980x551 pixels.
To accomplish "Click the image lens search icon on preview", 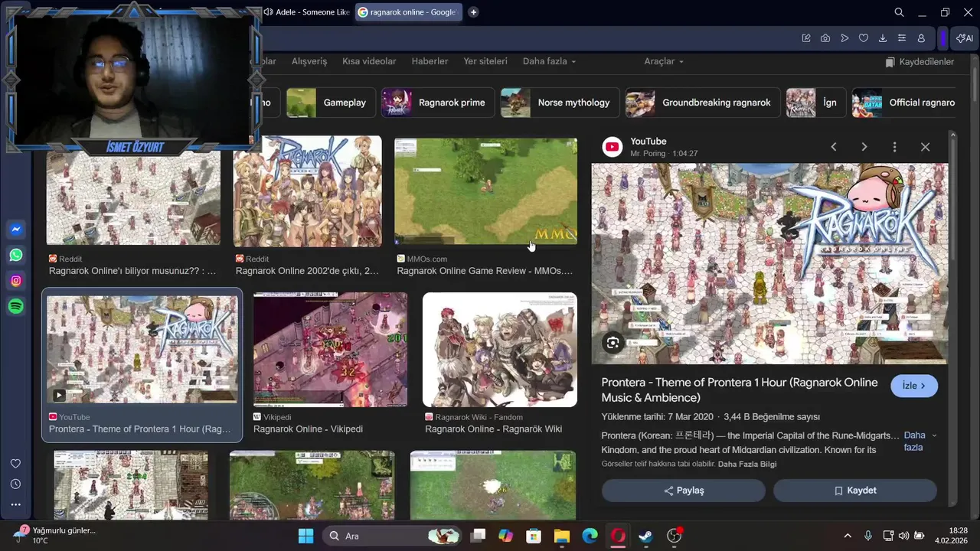I will [x=612, y=343].
